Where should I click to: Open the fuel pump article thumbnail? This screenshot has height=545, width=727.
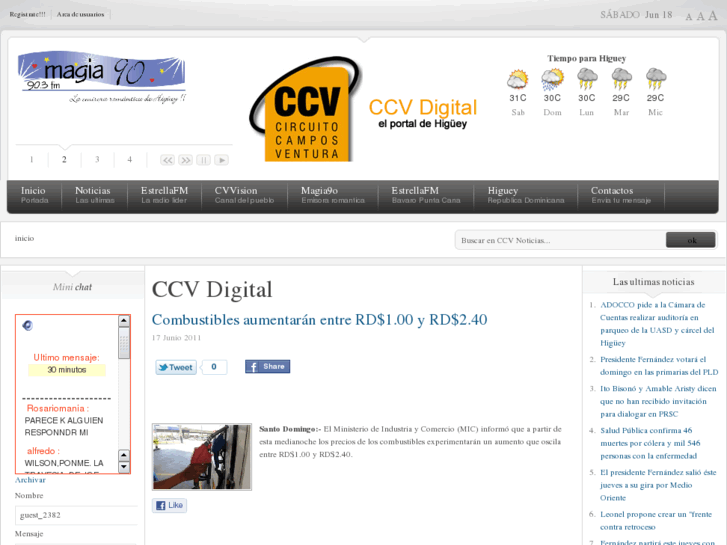coord(202,456)
